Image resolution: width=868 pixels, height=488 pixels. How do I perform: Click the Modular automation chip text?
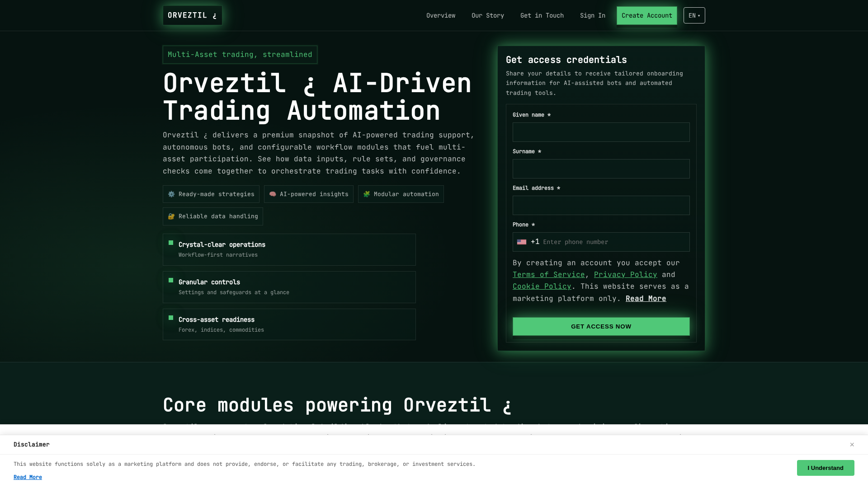[x=406, y=194]
